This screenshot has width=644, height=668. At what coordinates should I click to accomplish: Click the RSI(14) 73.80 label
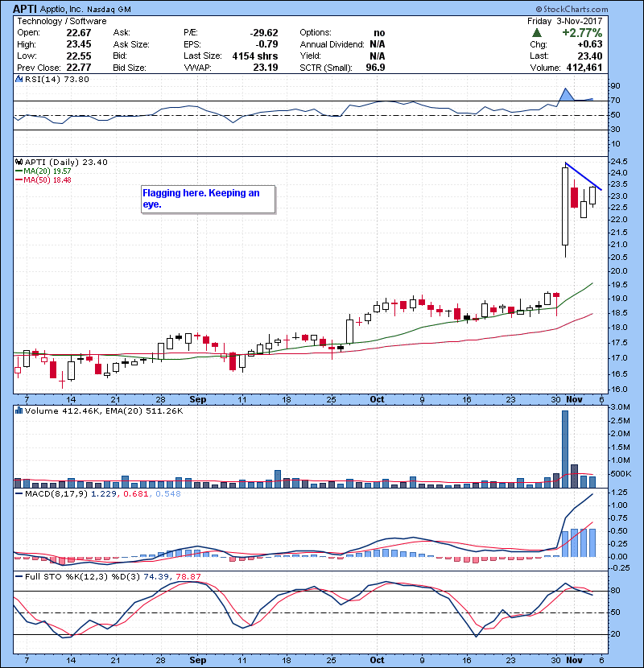click(x=57, y=79)
